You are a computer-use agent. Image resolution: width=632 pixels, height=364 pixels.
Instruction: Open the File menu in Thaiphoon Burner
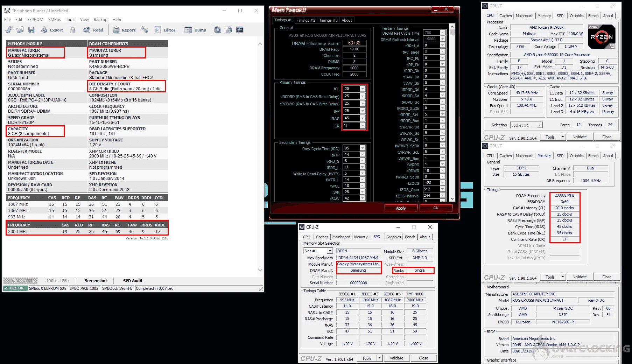coord(7,20)
